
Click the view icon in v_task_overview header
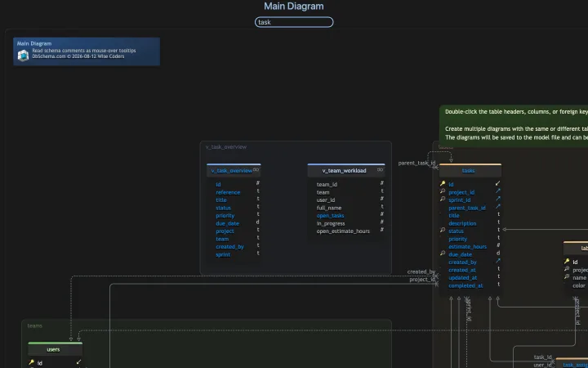pos(256,170)
